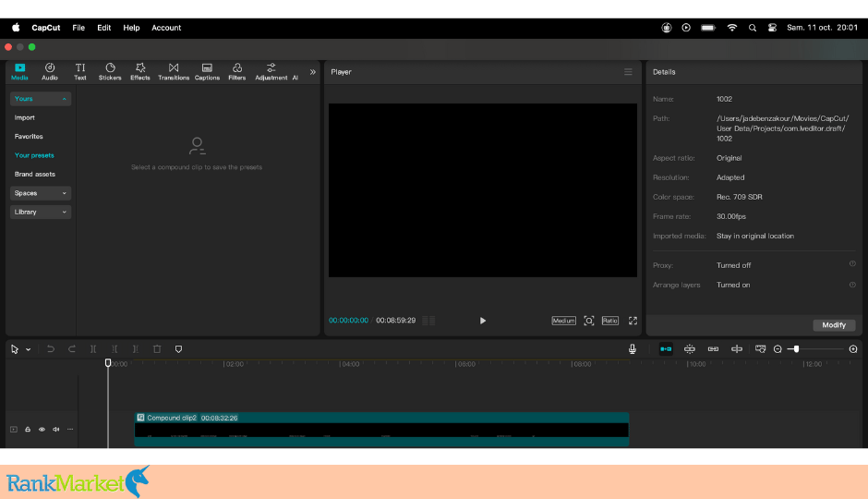Image resolution: width=868 pixels, height=499 pixels.
Task: Click the Split tool icon
Action: pyautogui.click(x=93, y=349)
